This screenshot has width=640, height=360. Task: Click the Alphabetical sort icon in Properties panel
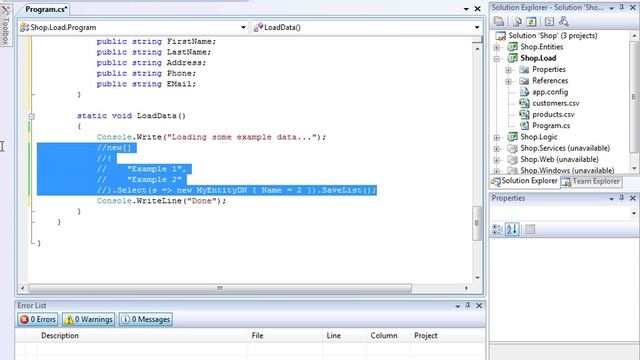click(512, 229)
